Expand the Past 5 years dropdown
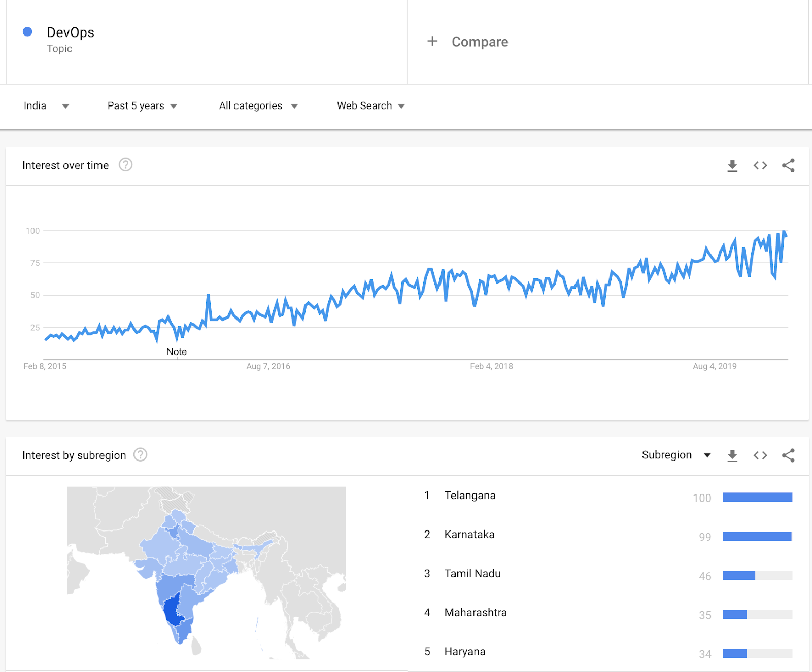812x672 pixels. pos(142,106)
